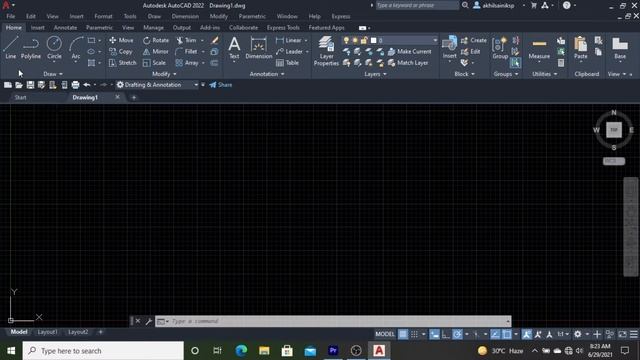Click the Insert block tool
This screenshot has height=360, width=640.
449,46
